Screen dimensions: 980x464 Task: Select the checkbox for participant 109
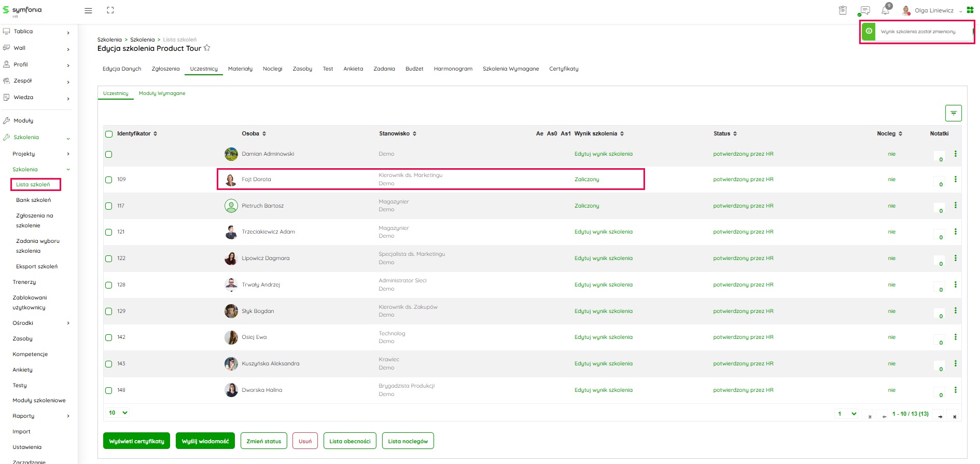point(109,180)
